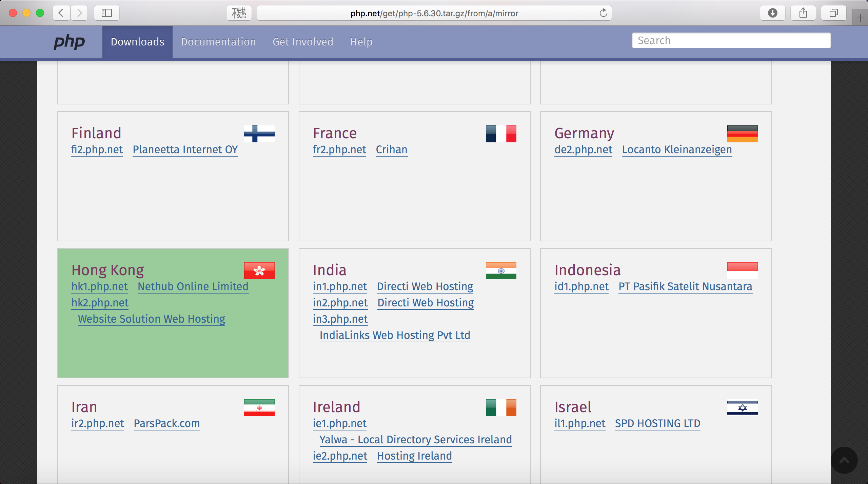Viewport: 868px width, 484px height.
Task: Click the France flag icon
Action: [501, 134]
